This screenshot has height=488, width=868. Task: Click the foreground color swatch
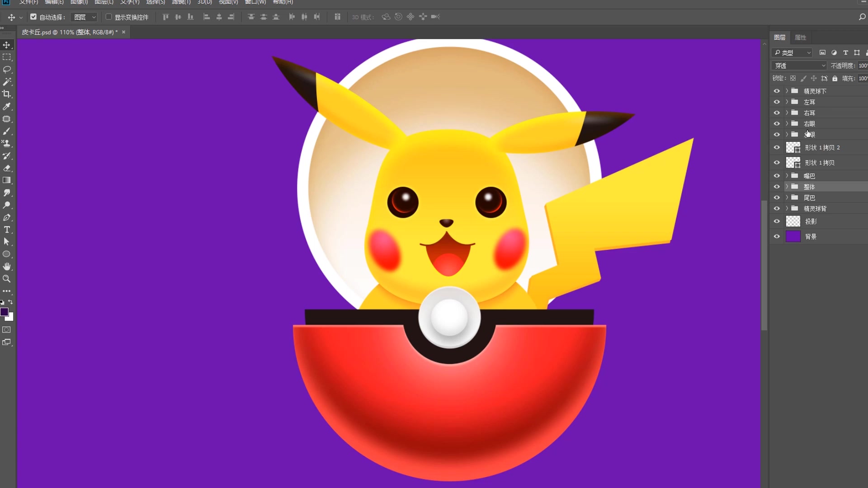(x=4, y=312)
